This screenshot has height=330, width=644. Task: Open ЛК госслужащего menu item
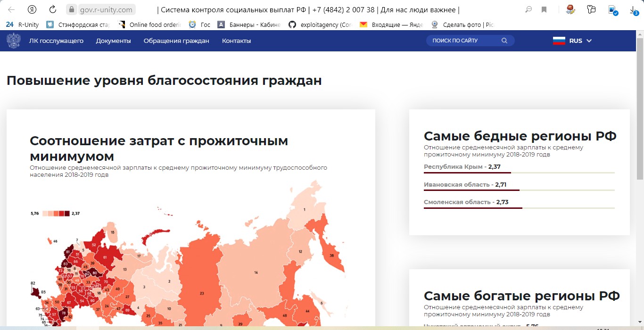click(x=56, y=41)
